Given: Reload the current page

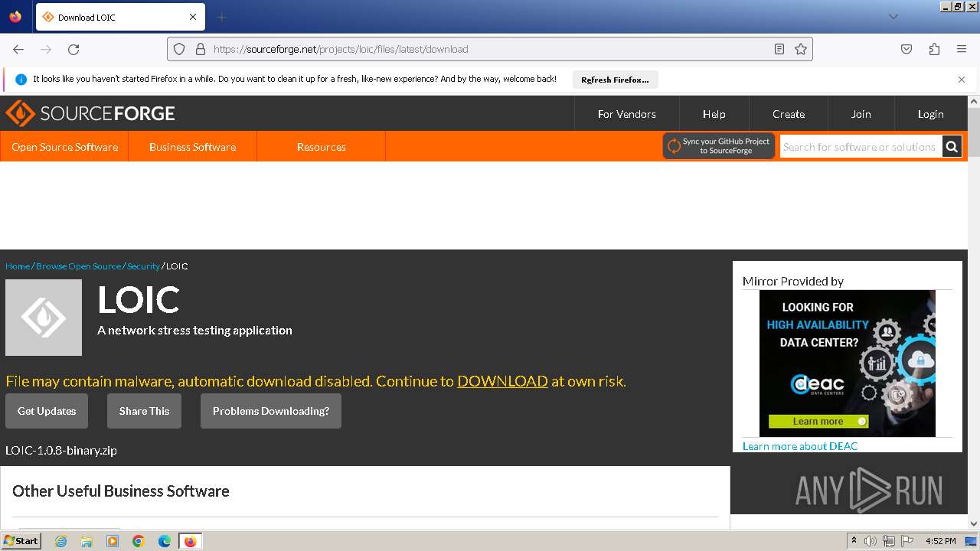Looking at the screenshot, I should 73,49.
